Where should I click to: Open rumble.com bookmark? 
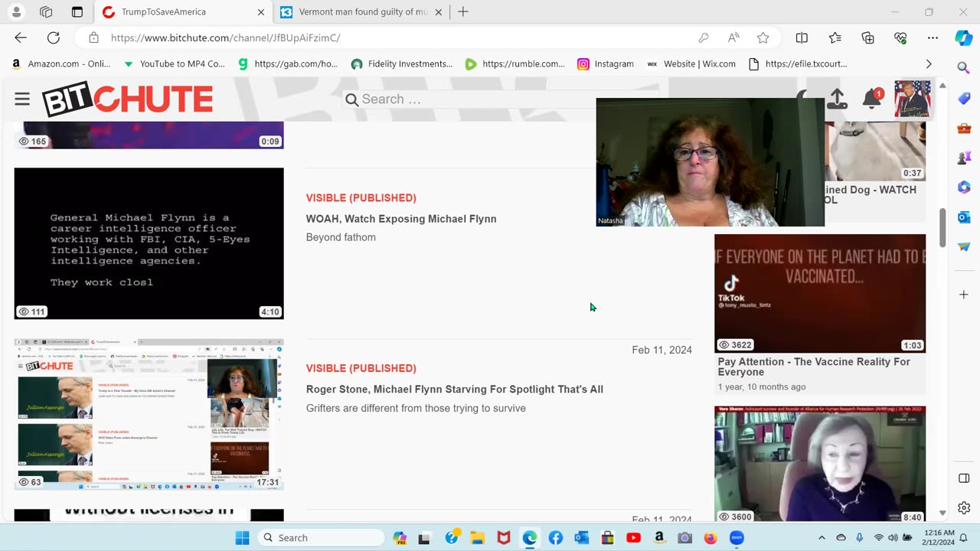[514, 64]
